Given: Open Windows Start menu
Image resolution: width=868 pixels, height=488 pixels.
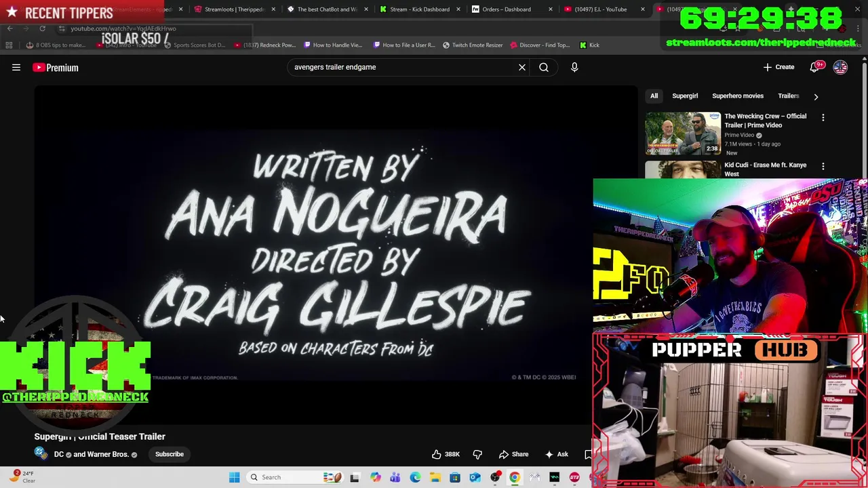Looking at the screenshot, I should [x=234, y=477].
